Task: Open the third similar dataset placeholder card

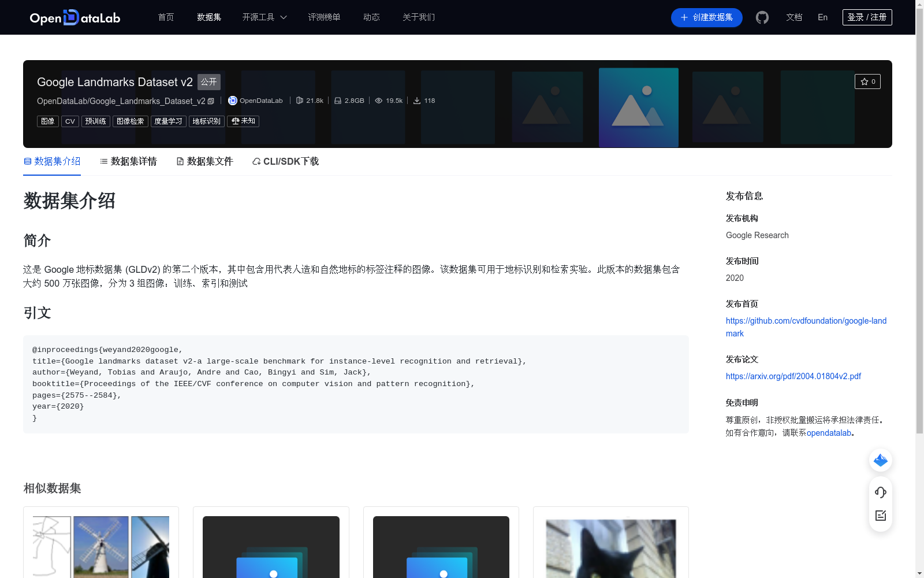Action: [x=441, y=543]
